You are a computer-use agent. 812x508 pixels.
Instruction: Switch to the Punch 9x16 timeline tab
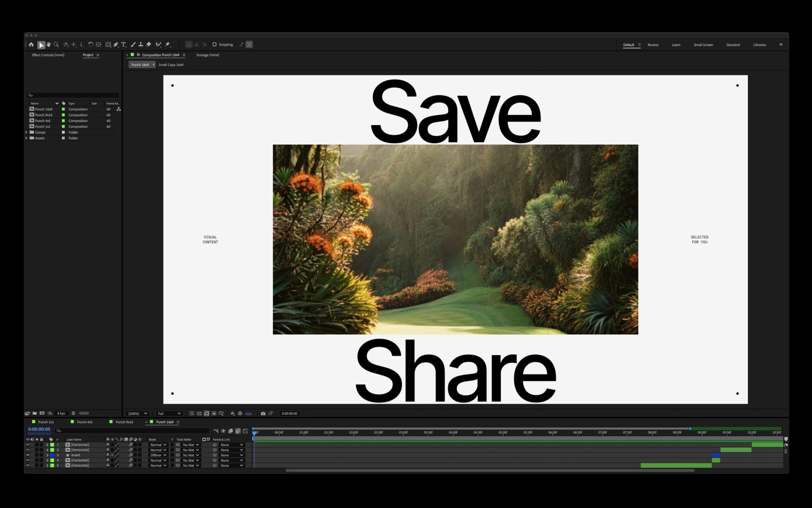coord(124,422)
